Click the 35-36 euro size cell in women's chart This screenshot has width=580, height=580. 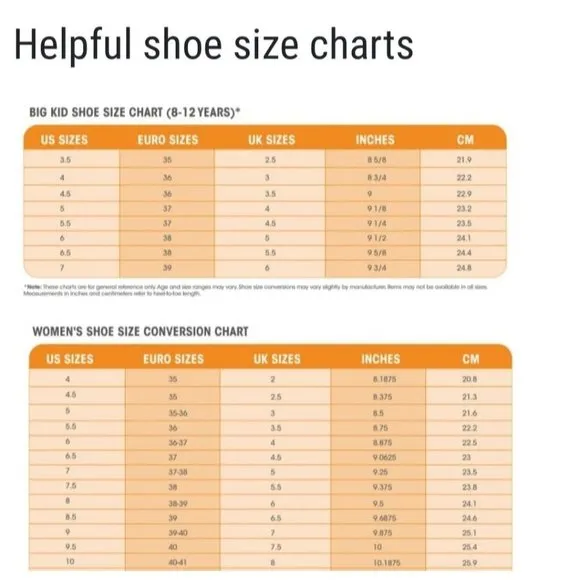tap(178, 413)
